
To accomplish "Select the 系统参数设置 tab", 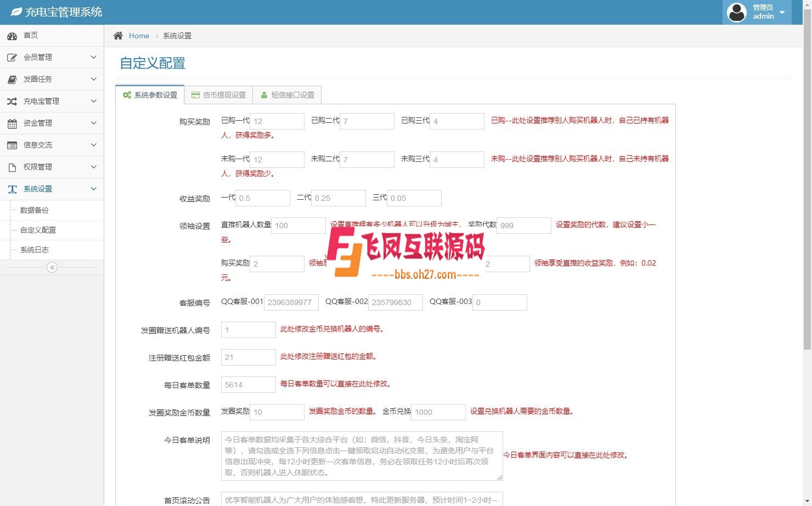I will click(150, 95).
